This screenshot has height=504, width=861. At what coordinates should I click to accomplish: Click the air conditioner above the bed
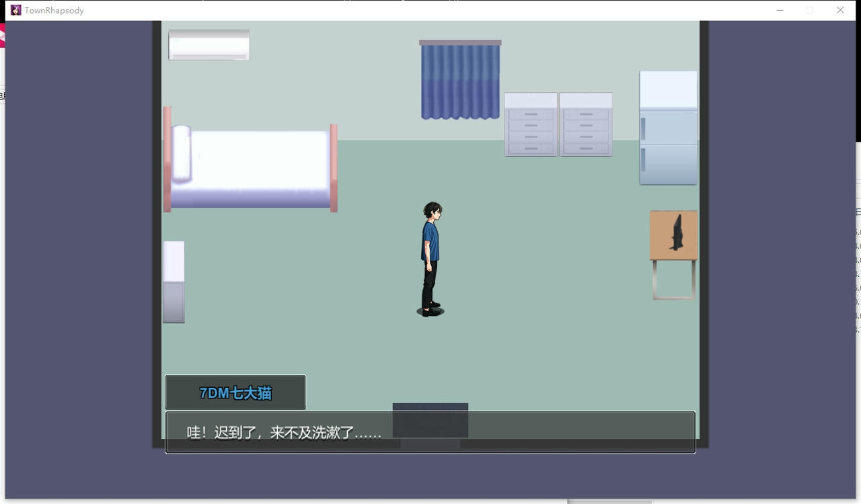pyautogui.click(x=208, y=44)
